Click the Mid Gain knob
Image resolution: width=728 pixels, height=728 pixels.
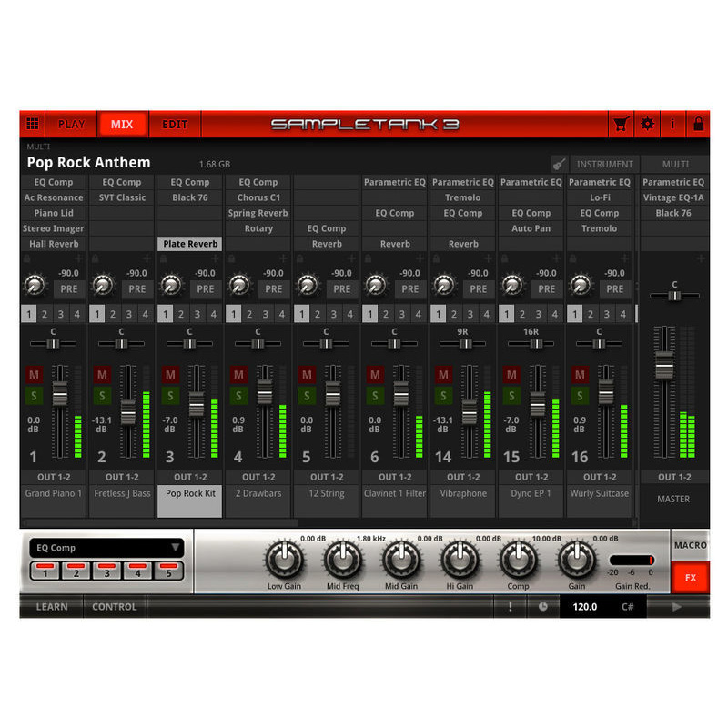(401, 559)
